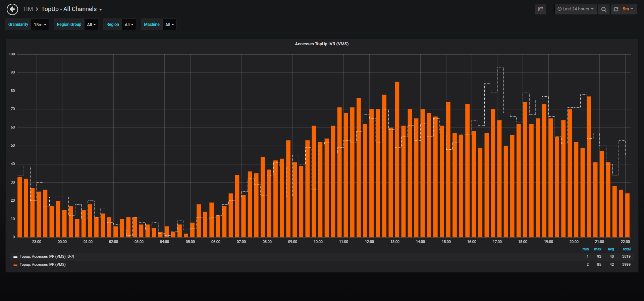Click the back arrow icon
This screenshot has height=301, width=644.
click(12, 9)
